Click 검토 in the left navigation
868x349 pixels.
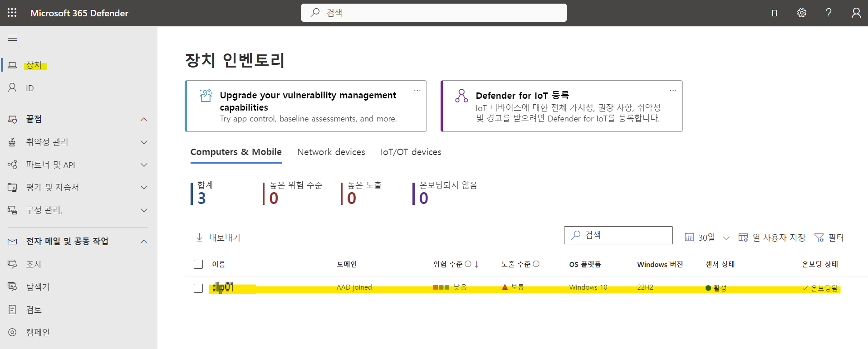point(34,310)
